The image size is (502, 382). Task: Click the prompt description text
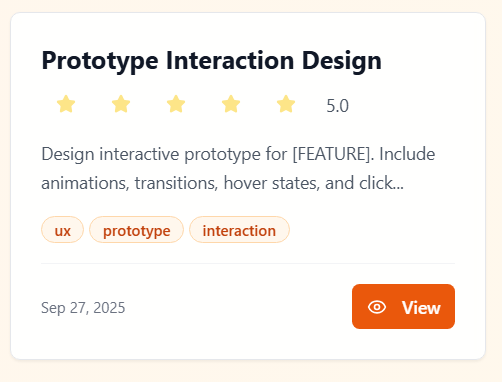click(238, 168)
